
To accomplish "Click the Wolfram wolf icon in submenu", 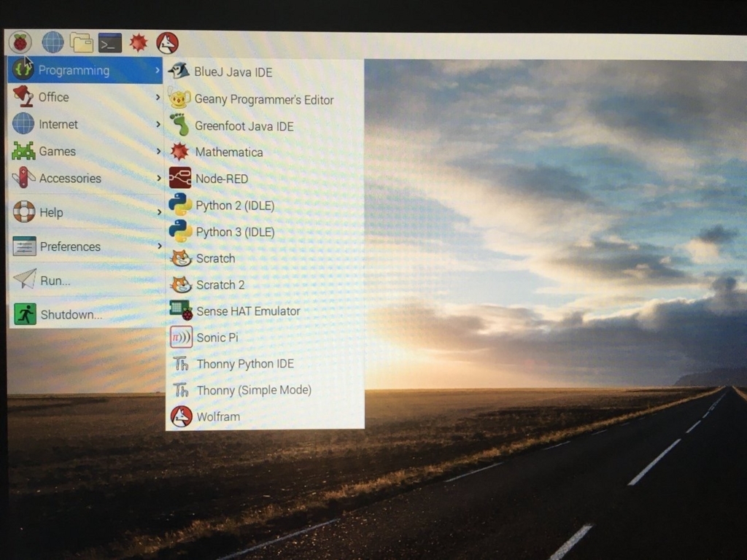I will tap(182, 416).
